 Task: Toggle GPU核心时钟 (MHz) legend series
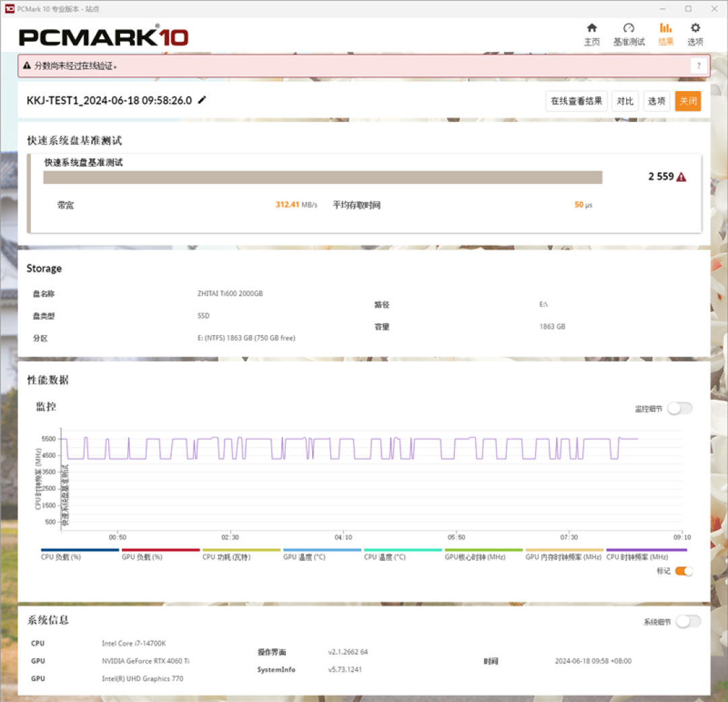[x=484, y=555]
